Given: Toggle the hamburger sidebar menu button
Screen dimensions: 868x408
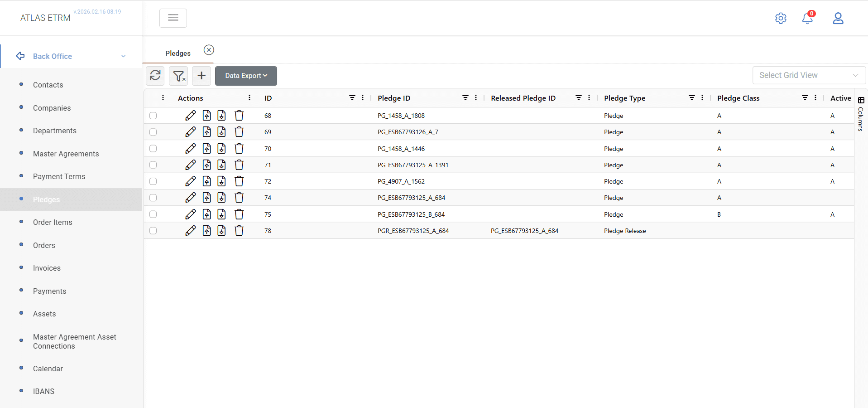Looking at the screenshot, I should coord(173,18).
